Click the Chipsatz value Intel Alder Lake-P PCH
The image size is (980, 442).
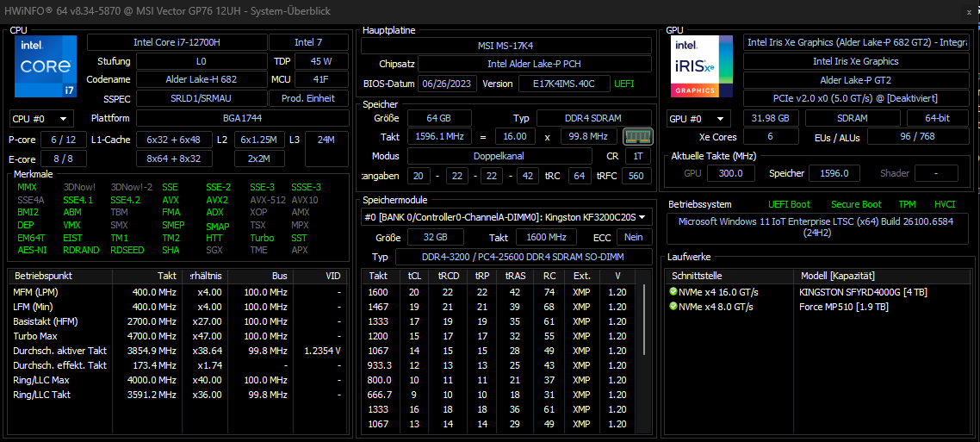535,64
